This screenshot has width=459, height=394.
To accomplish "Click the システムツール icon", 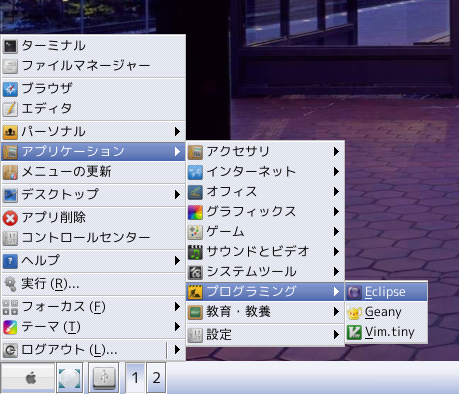I will [195, 272].
